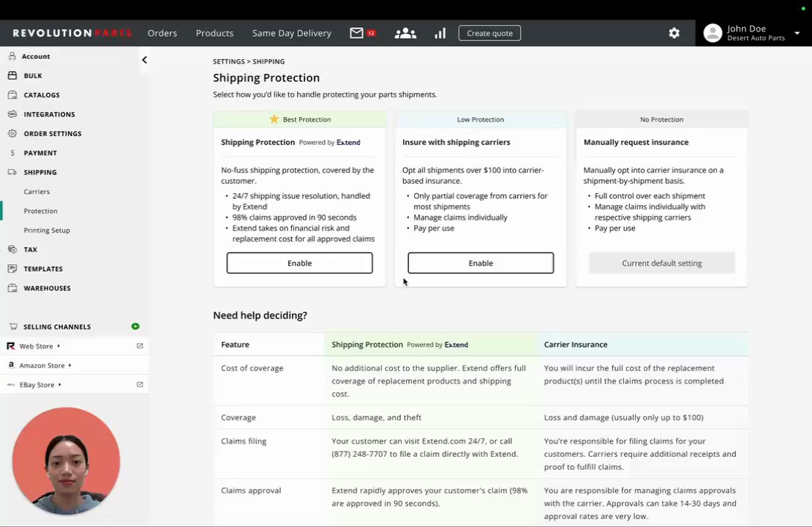812x527 pixels.
Task: Click the Carrier Insurance column header
Action: click(575, 345)
